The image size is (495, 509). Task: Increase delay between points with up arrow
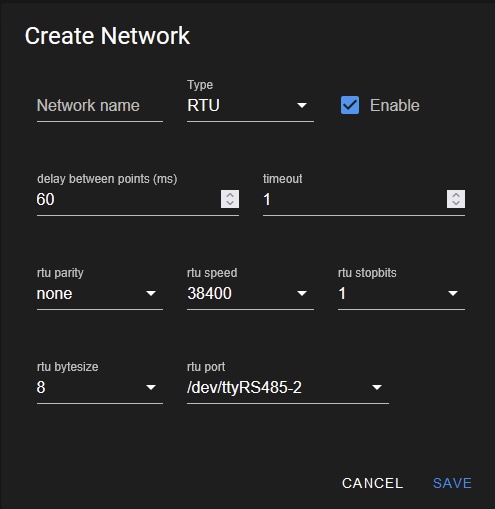pyautogui.click(x=230, y=195)
